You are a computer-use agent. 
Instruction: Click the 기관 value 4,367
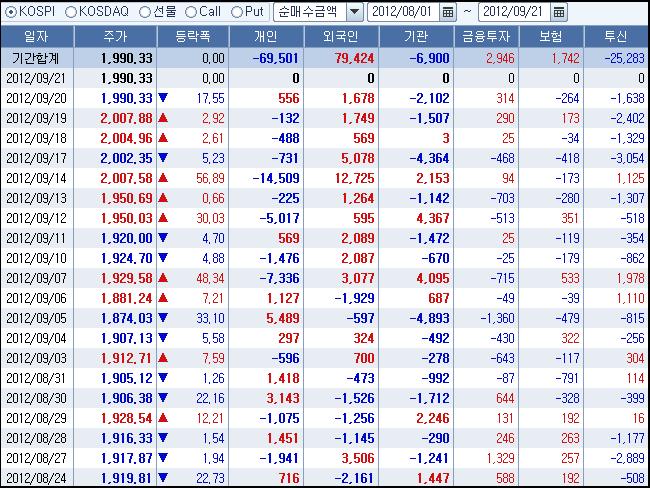[433, 218]
